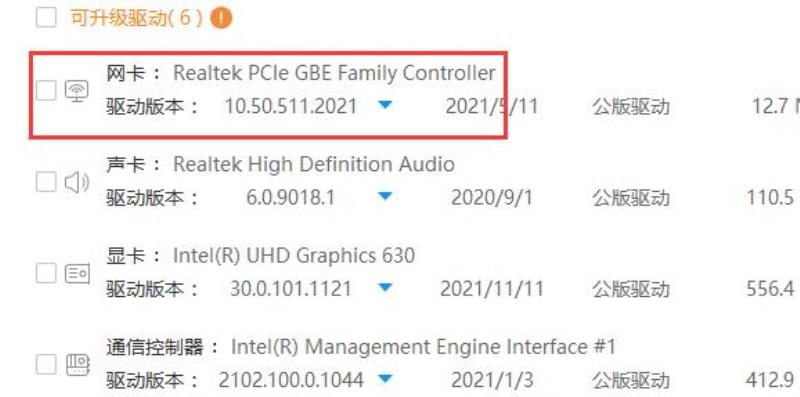Tick the Realtek PCIe GBE checkbox
Screen dimensions: 800x397
46,91
